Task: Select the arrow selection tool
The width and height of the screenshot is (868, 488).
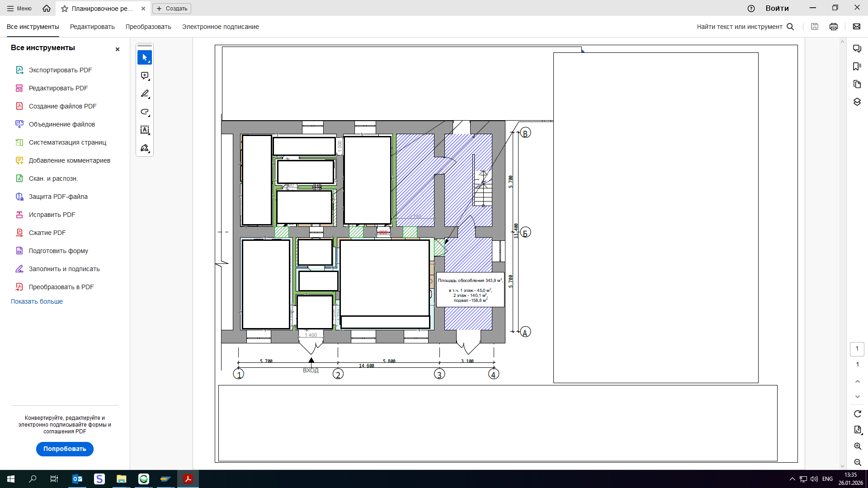Action: click(145, 57)
